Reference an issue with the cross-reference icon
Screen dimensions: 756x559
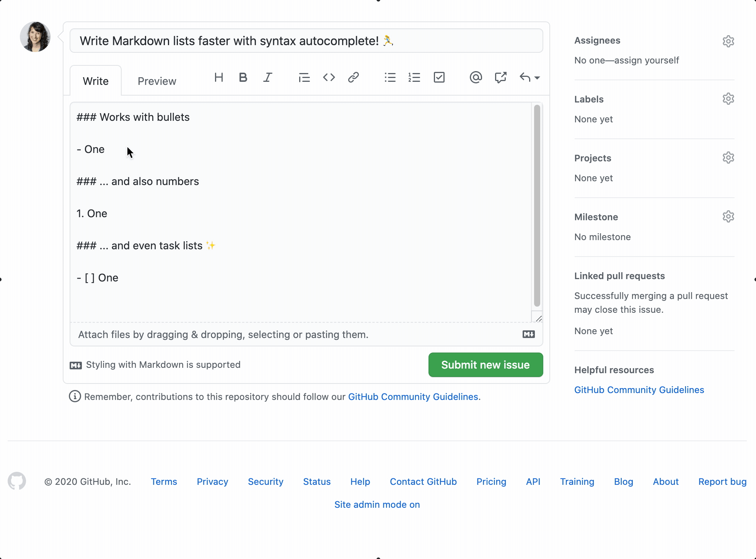(500, 77)
